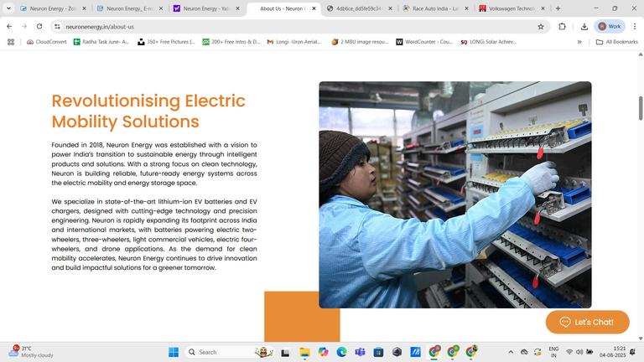644x362 pixels.
Task: Open the 2 MBU image resource bookmark
Action: point(360,42)
